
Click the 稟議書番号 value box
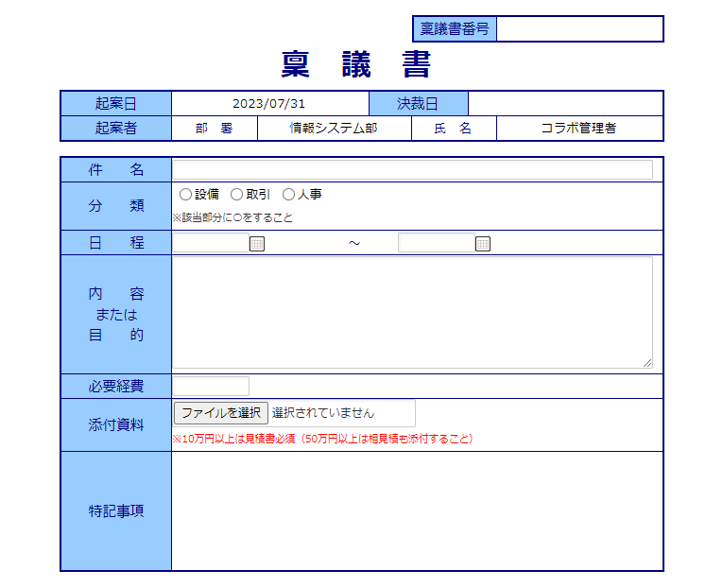(579, 29)
